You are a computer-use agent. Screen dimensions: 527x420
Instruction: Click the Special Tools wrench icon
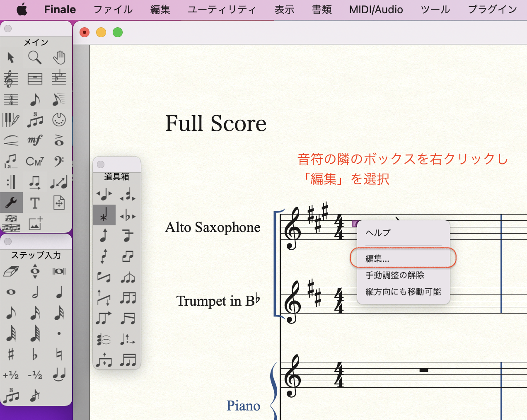[11, 203]
